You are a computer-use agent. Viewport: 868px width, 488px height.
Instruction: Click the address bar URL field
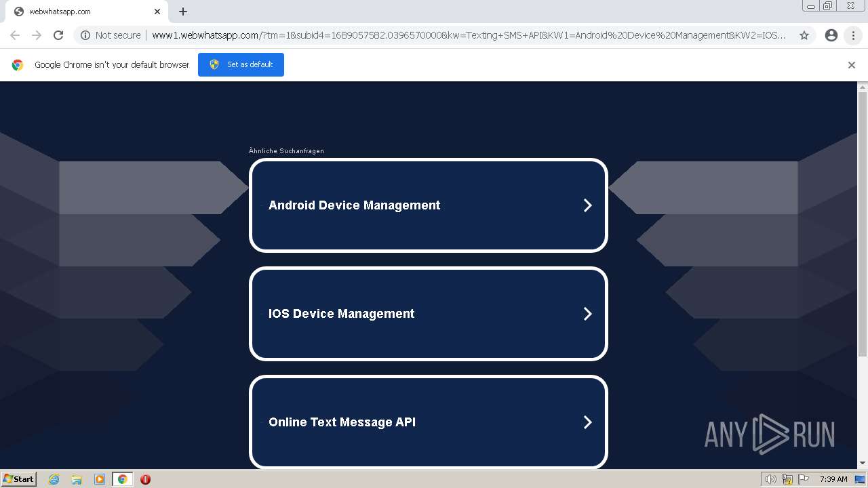(469, 35)
